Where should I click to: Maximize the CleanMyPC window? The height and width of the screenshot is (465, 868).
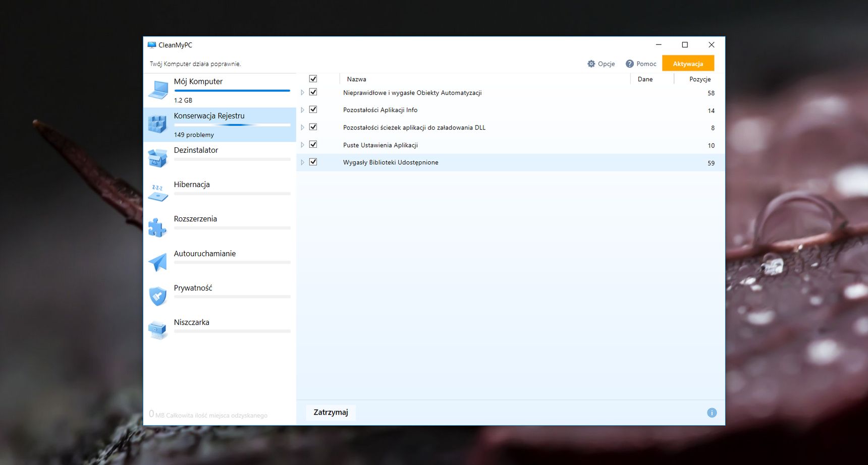[685, 45]
